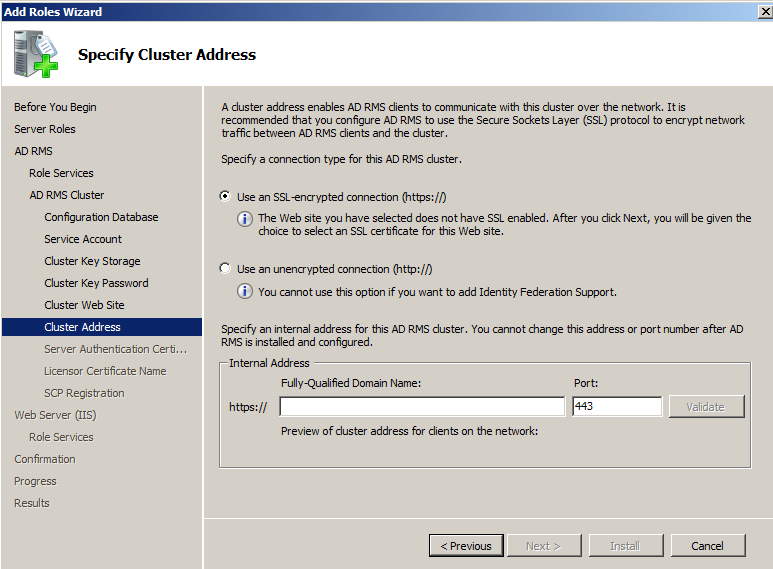Open Configuration Database step
The width and height of the screenshot is (773, 569).
[x=101, y=217]
